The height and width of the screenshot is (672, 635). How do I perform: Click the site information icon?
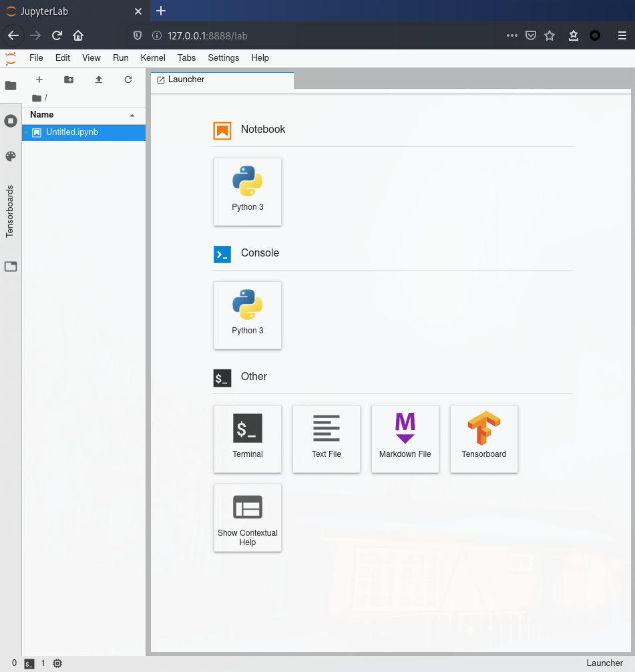click(157, 35)
